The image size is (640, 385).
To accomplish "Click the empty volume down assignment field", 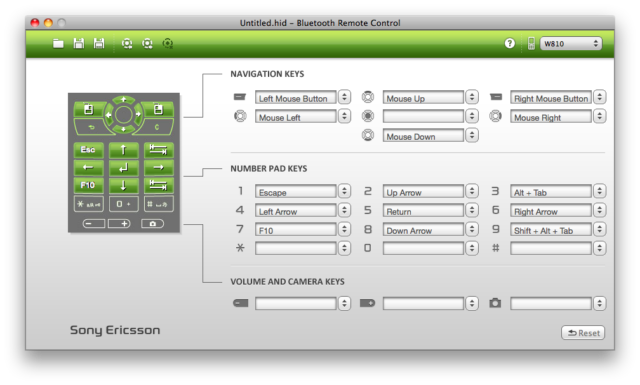I will [x=296, y=303].
